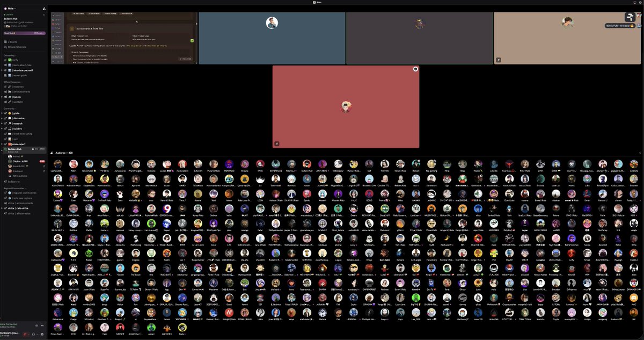
Task: Open the tweets channel
Action: tap(24, 97)
